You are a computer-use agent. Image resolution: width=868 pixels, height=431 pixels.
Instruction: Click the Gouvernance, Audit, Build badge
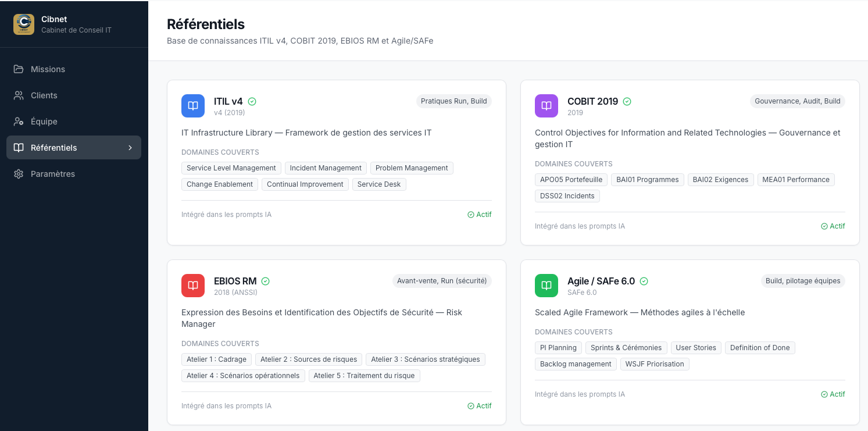click(798, 101)
